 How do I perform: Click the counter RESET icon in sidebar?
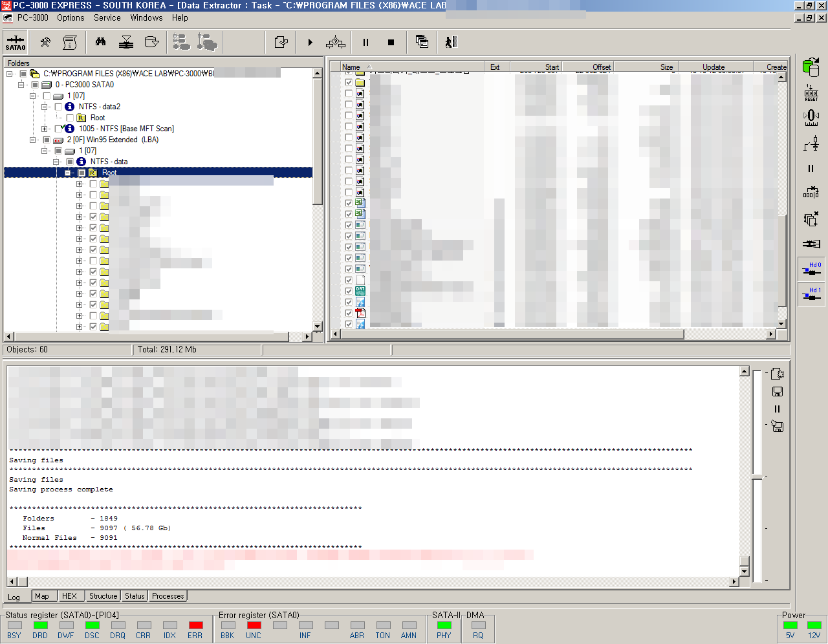[x=811, y=92]
